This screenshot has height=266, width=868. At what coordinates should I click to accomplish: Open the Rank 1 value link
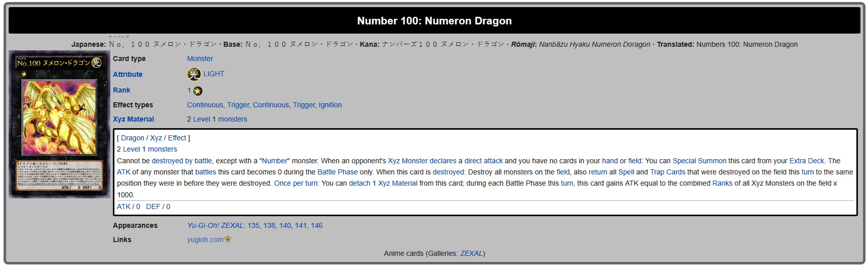(189, 90)
